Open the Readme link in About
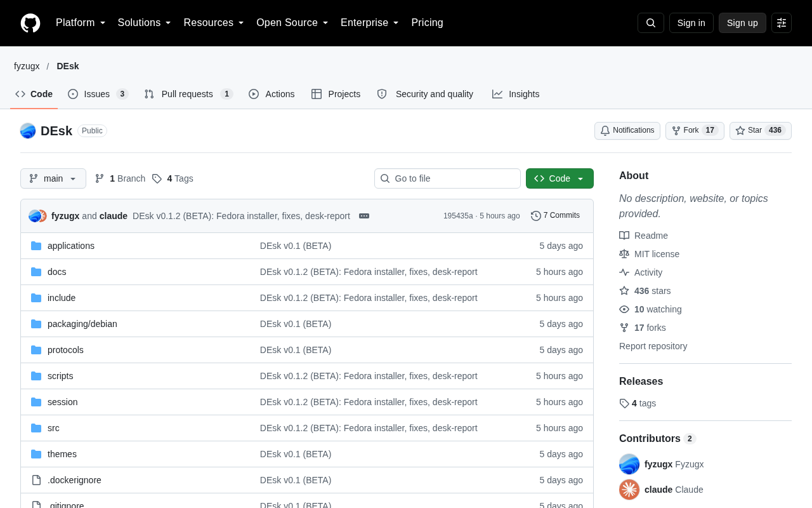 click(x=643, y=236)
